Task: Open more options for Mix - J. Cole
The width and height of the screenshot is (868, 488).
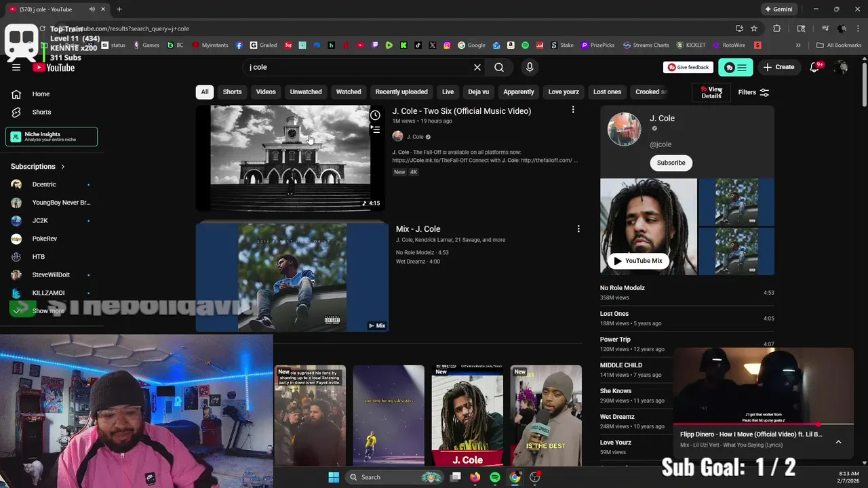Action: point(578,229)
